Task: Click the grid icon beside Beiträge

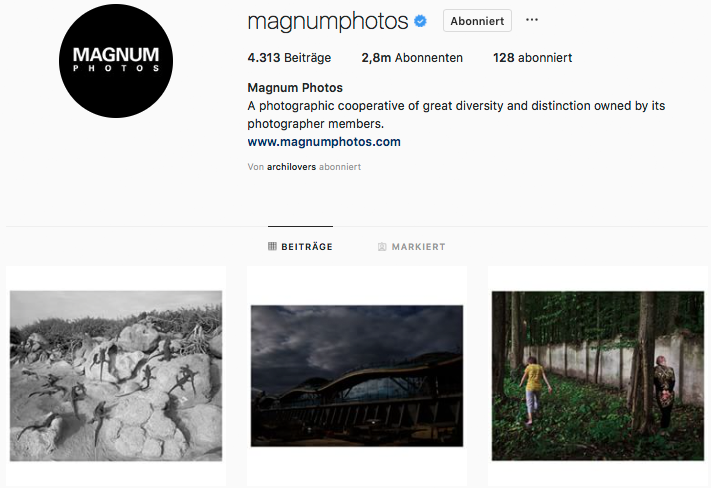Action: (272, 246)
